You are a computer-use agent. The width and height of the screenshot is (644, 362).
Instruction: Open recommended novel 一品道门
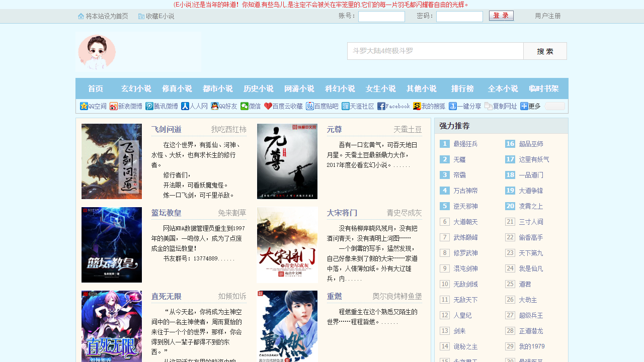click(x=531, y=175)
